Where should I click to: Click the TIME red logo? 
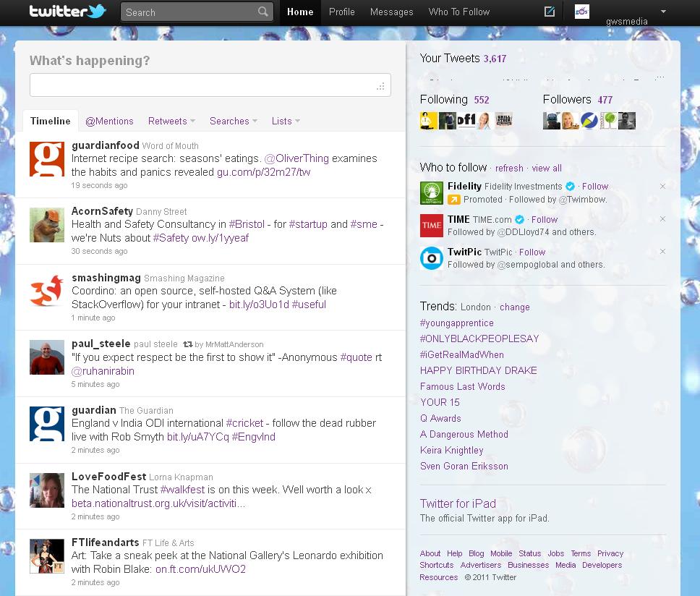point(432,226)
